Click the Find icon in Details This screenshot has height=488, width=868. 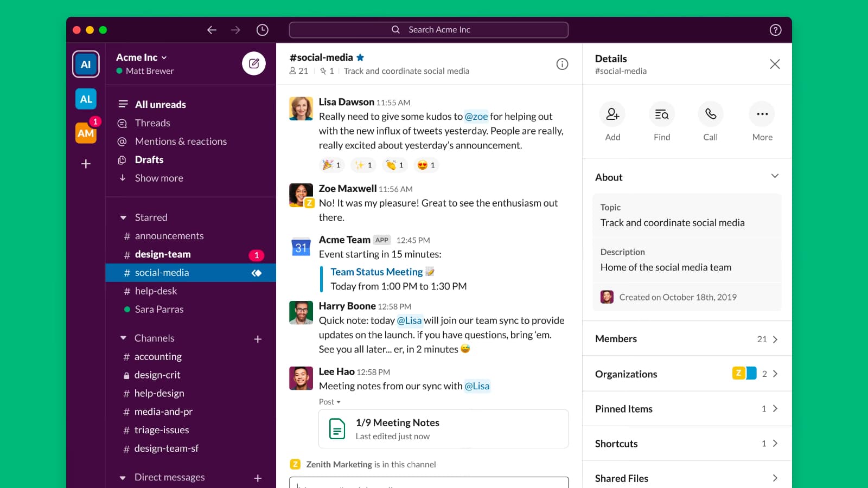click(661, 114)
